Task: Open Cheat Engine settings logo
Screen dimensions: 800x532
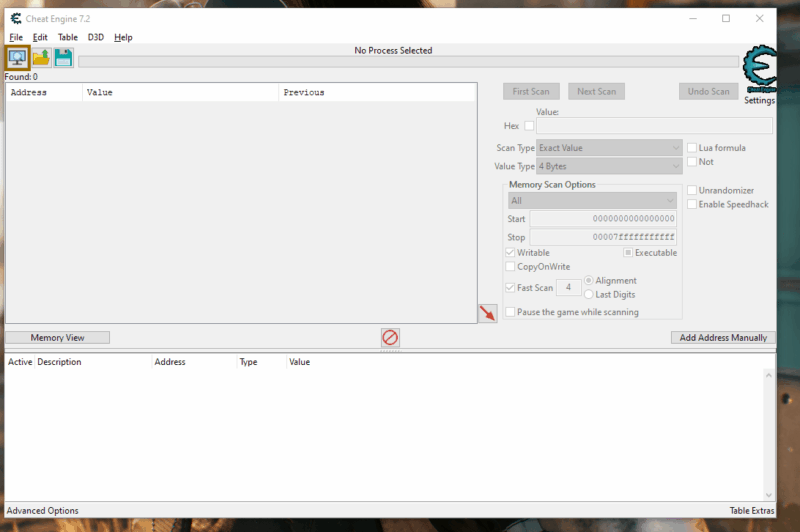Action: (x=760, y=68)
